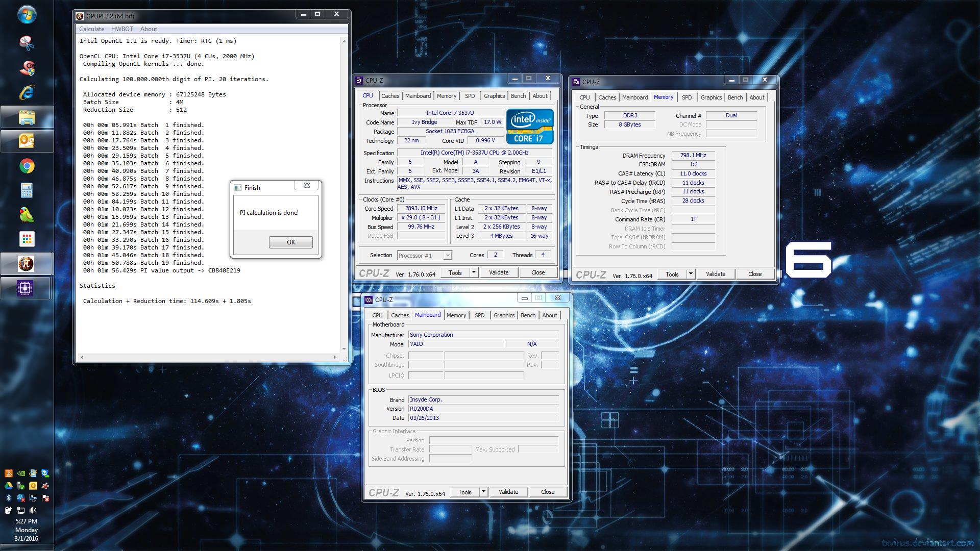Click the green parrot taskbar icon
The width and height of the screenshot is (980, 551).
click(x=27, y=215)
